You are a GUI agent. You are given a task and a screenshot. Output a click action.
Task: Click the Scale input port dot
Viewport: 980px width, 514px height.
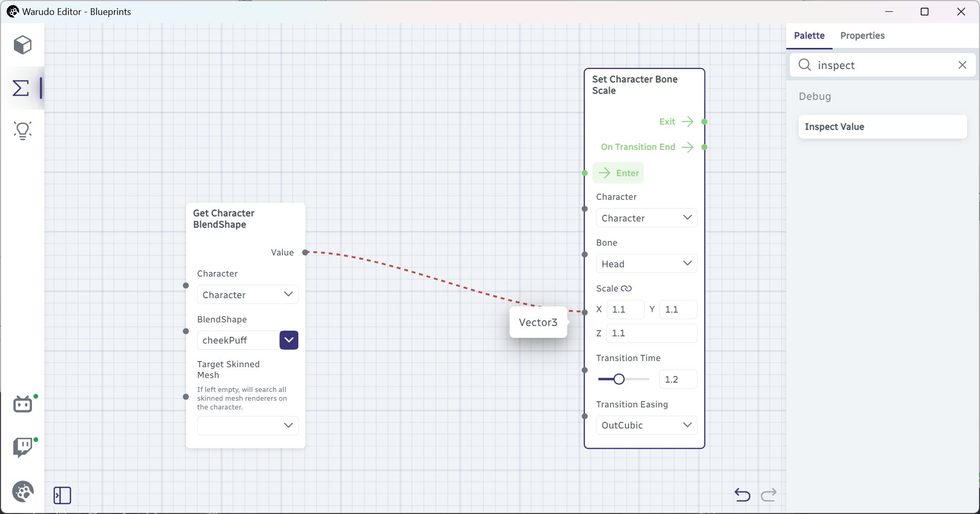(585, 312)
